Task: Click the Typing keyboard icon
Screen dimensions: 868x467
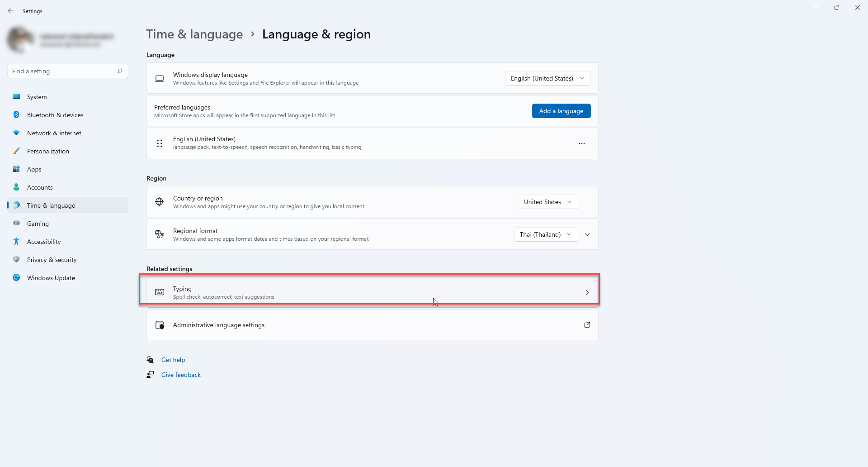Action: coord(160,292)
